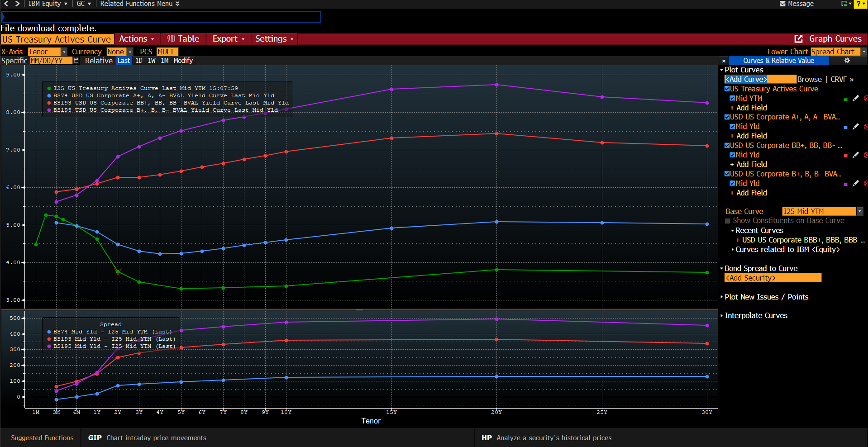
Task: Go back with the left arrow
Action: 6,4
